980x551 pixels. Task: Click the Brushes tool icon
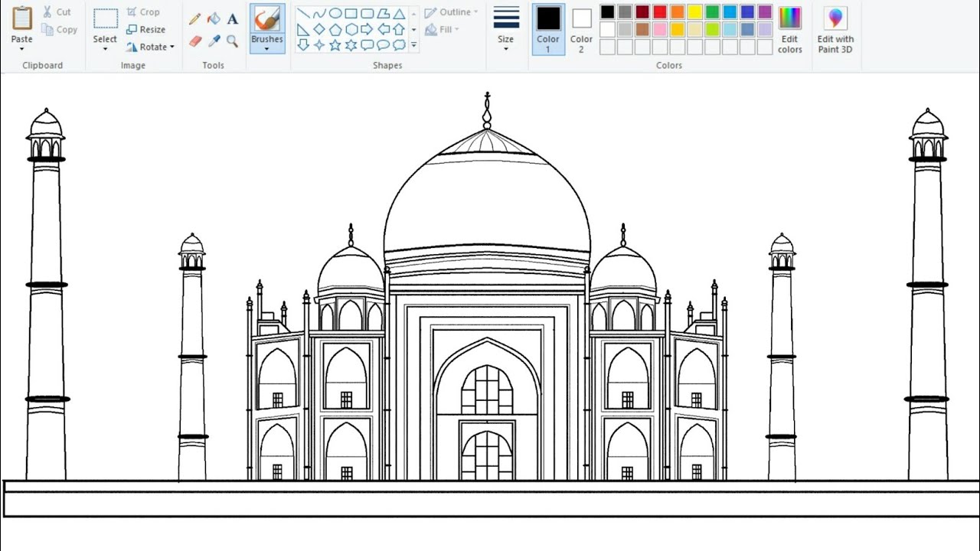pyautogui.click(x=267, y=19)
